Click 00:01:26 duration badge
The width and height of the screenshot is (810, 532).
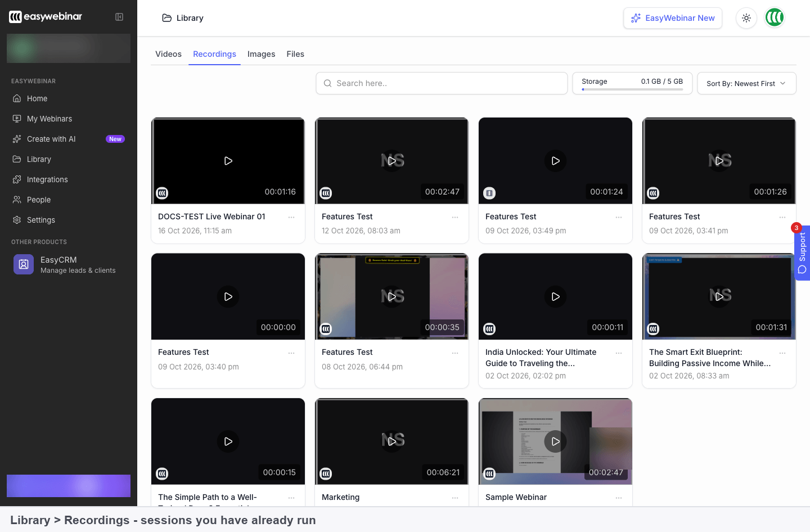[x=770, y=192]
